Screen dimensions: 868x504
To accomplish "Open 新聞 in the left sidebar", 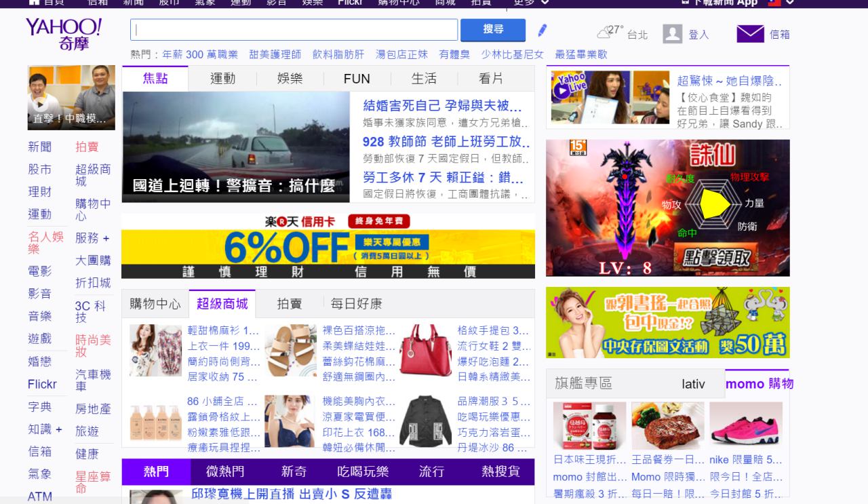I will coord(39,147).
